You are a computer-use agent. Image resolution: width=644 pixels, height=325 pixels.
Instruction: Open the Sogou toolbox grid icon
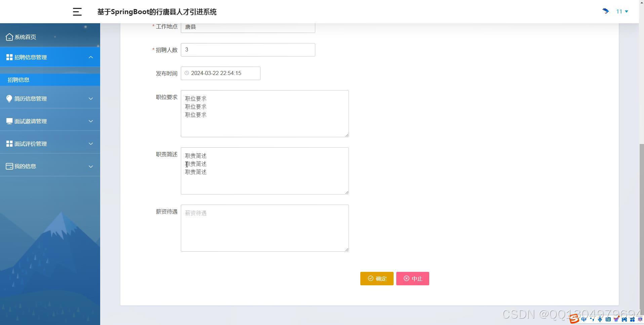click(632, 319)
